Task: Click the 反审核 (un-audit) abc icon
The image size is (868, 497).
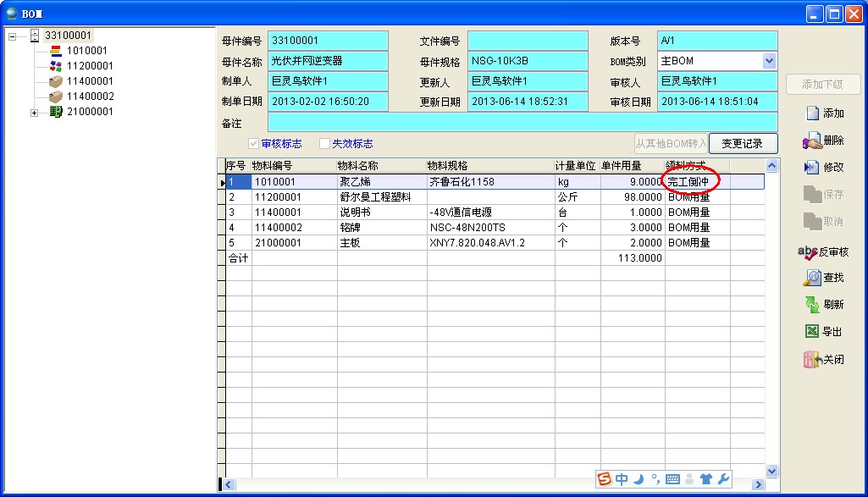Action: pos(808,252)
